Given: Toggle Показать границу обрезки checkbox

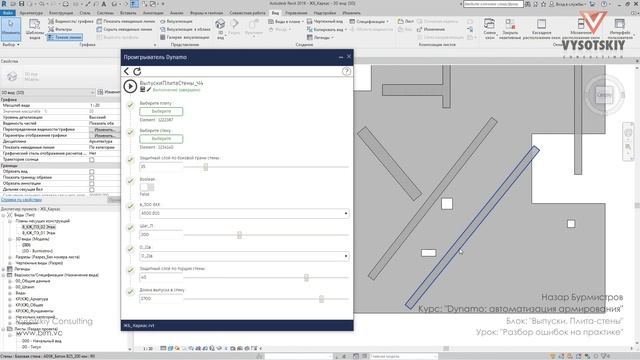Looking at the screenshot, I should pos(91,178).
